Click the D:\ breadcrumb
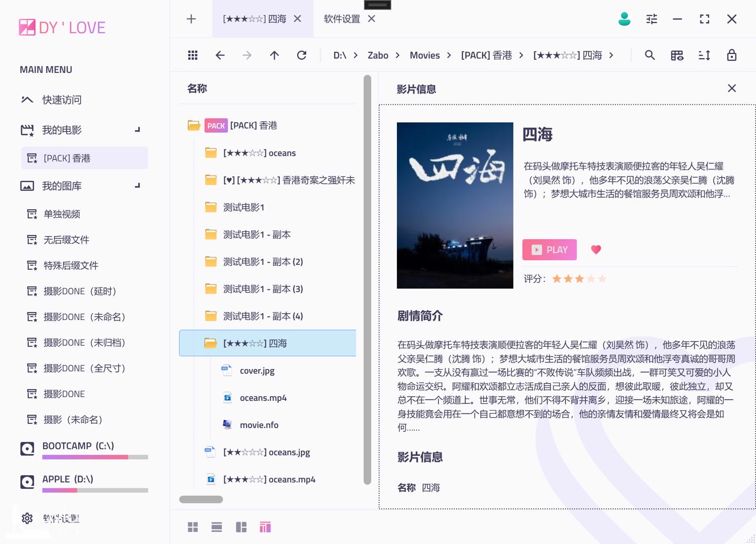Screen dimensions: 756x544 (340, 55)
